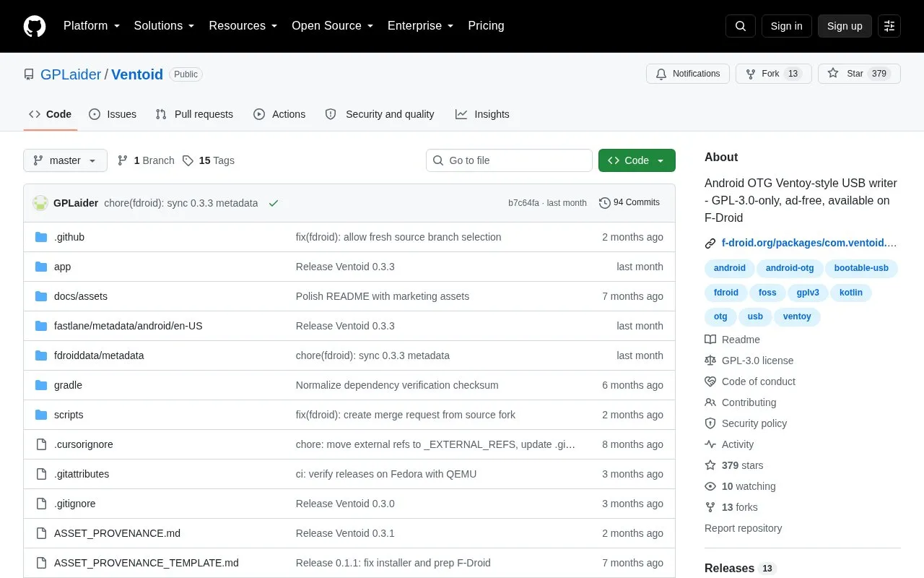Click the .gitignore file icon

(x=41, y=504)
